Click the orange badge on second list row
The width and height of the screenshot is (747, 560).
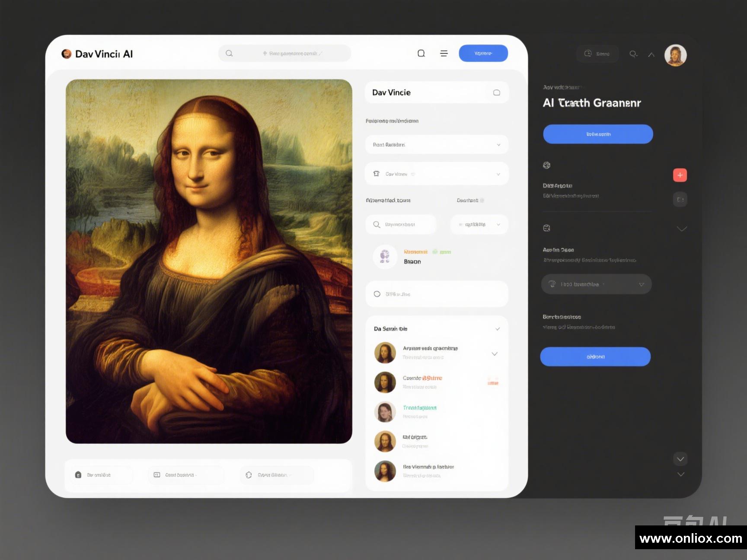493,382
